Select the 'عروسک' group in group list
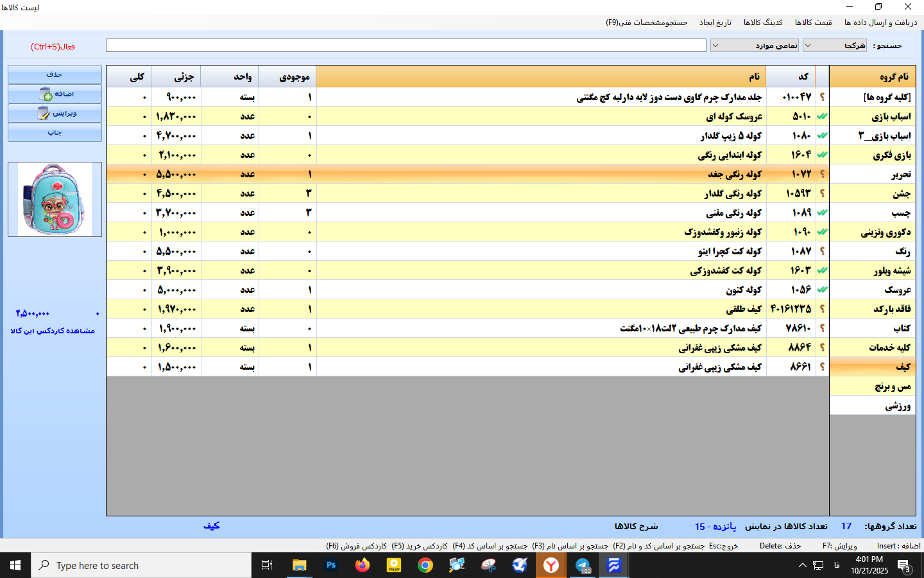Image resolution: width=924 pixels, height=578 pixels. [x=897, y=290]
